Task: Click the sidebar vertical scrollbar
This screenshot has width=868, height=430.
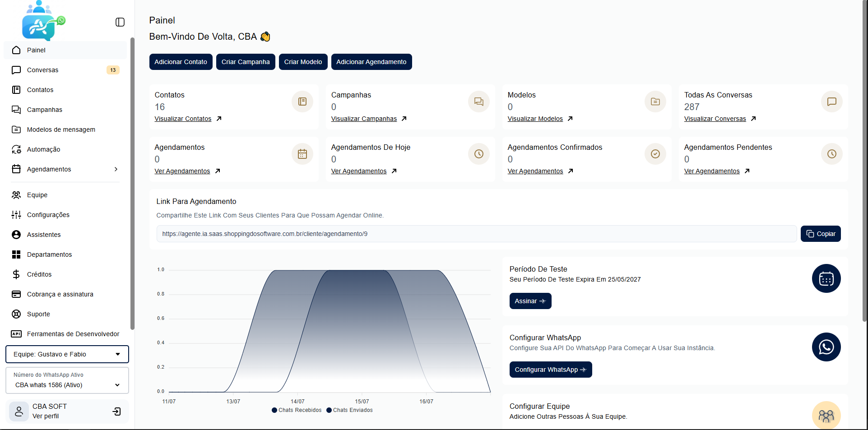Action: coord(132,184)
